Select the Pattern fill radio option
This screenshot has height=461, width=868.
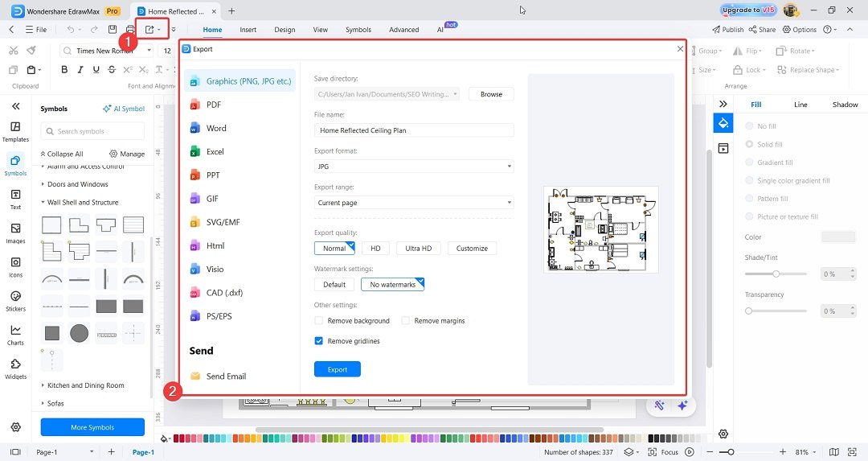click(749, 199)
